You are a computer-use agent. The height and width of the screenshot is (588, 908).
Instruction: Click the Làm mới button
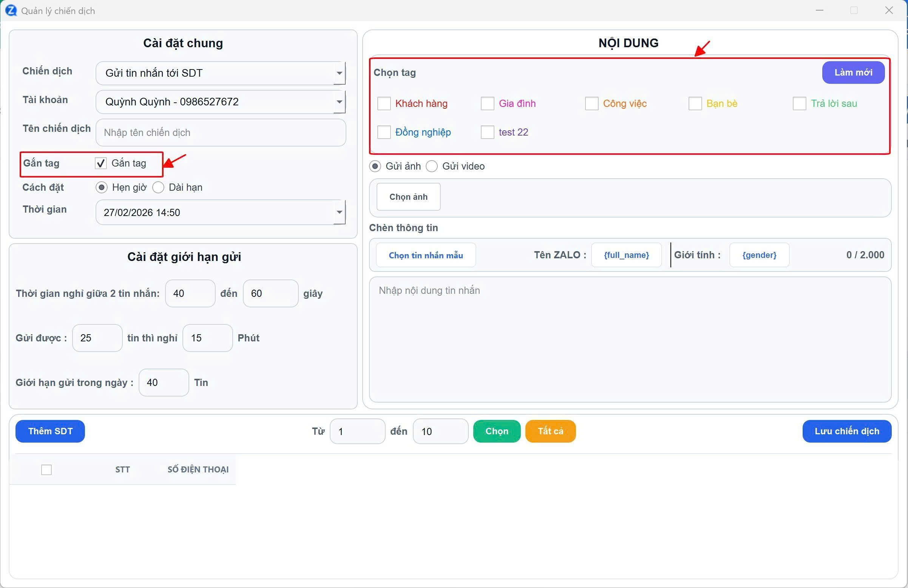coord(853,73)
